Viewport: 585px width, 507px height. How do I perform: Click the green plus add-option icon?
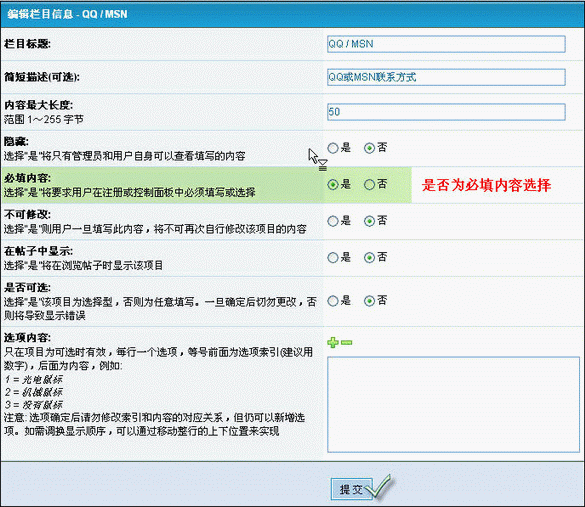(333, 342)
